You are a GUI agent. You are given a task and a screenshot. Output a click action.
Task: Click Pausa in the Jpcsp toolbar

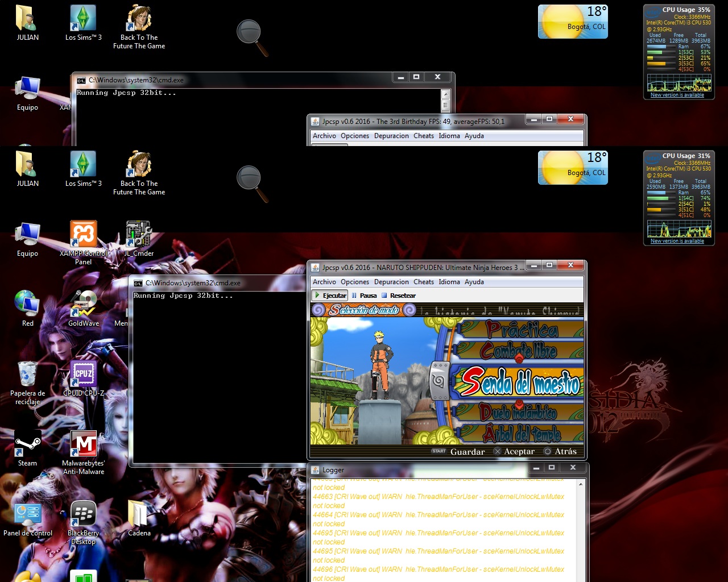click(x=364, y=296)
